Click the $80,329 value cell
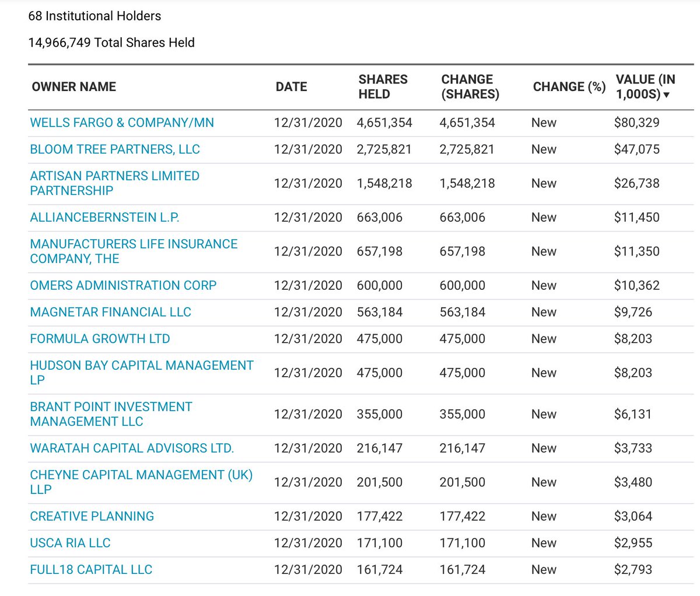The width and height of the screenshot is (700, 596). click(637, 123)
